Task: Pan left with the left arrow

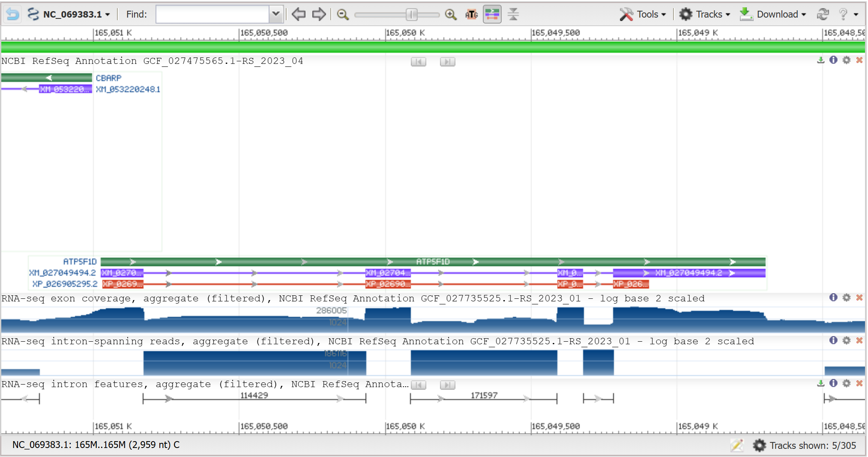Action: pyautogui.click(x=298, y=14)
